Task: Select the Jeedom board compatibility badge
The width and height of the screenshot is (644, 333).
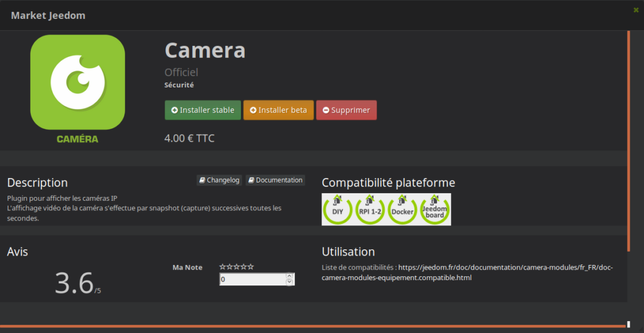Action: pos(435,209)
